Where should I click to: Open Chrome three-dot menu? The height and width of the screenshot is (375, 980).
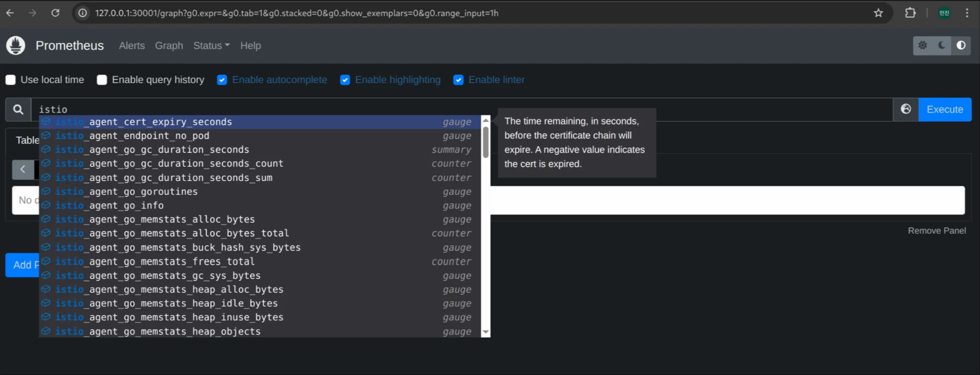[x=967, y=13]
